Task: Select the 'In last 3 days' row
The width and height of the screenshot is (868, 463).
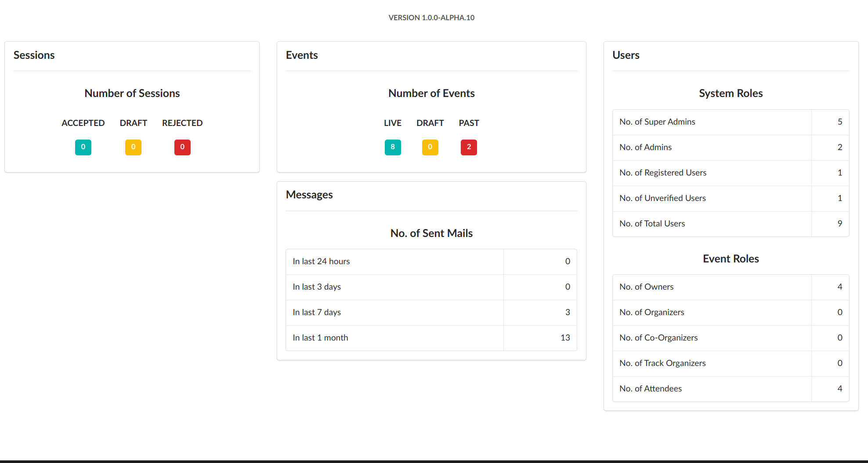Action: 431,287
